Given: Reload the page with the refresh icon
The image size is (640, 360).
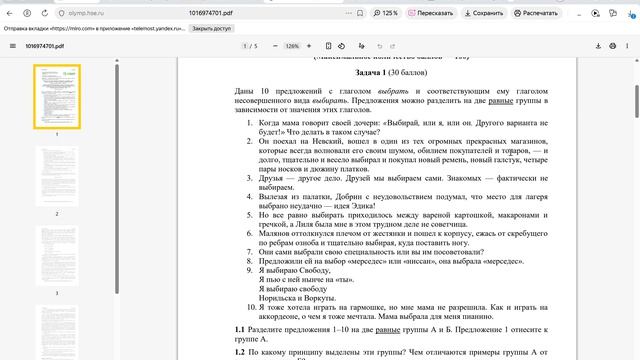Looking at the screenshot, I should point(44,13).
